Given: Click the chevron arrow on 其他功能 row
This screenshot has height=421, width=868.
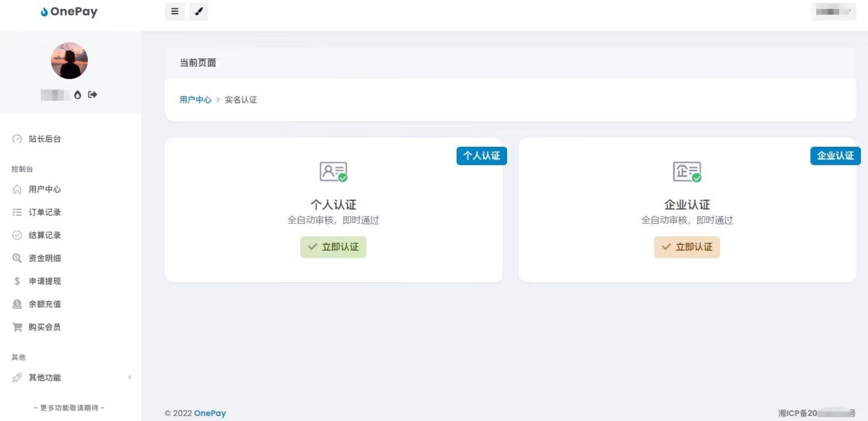Looking at the screenshot, I should (130, 377).
